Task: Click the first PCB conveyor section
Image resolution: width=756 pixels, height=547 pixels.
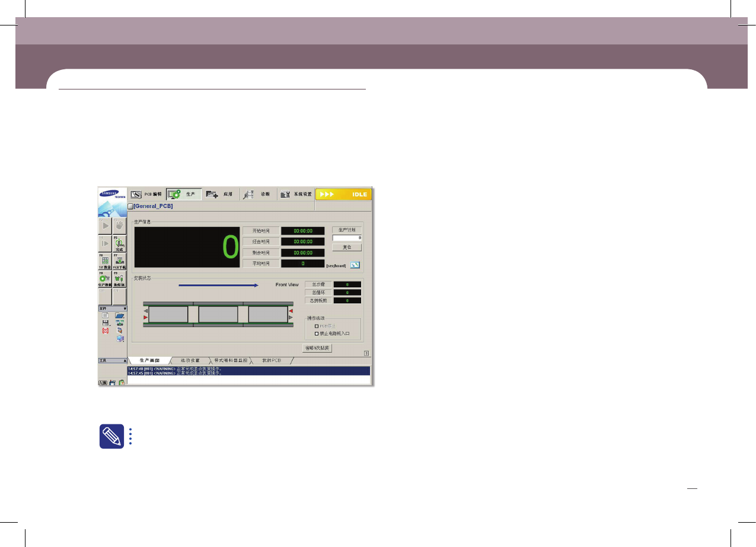Action: [168, 314]
